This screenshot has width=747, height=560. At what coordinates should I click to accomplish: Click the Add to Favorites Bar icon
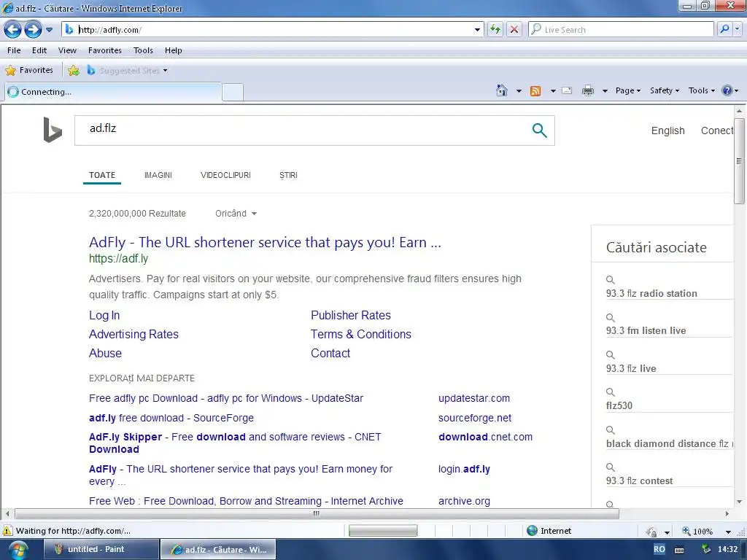pos(74,71)
